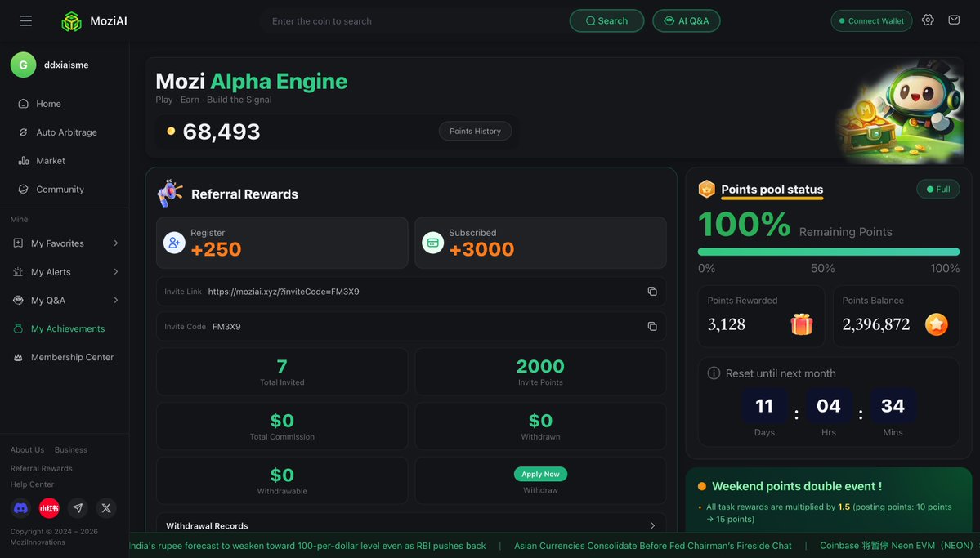Click the $0 Total Commission stat
The height and width of the screenshot is (558, 980).
[x=282, y=426]
